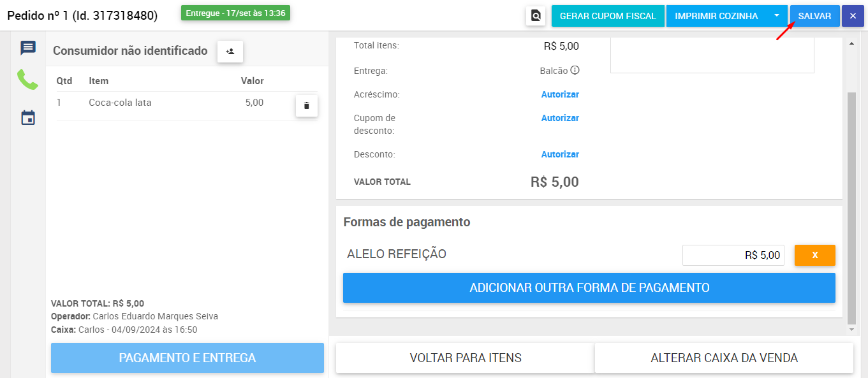
Task: Click the search document icon in header
Action: (x=536, y=16)
